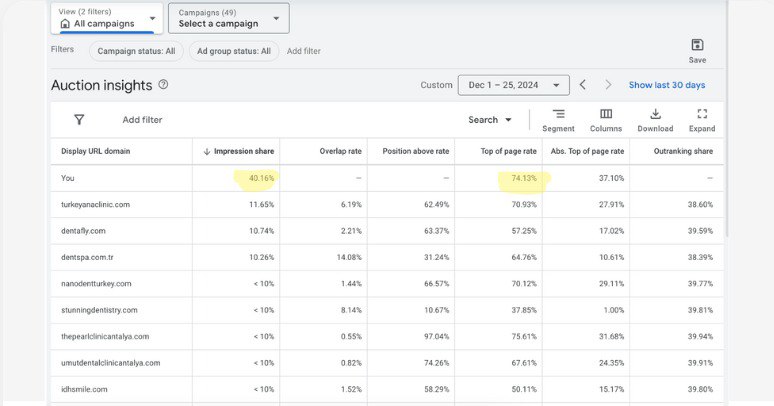
Task: Expand the table to full screen
Action: coord(702,120)
